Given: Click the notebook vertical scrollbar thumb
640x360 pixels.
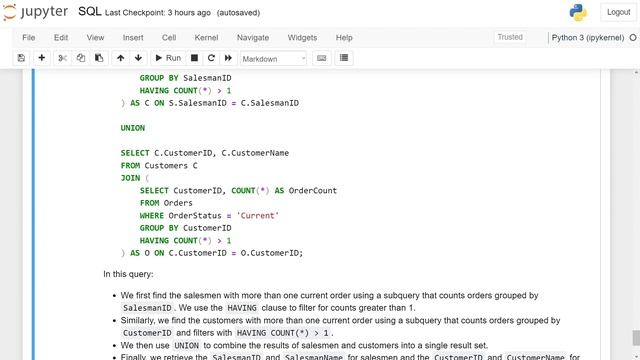Looking at the screenshot, I should (636, 338).
